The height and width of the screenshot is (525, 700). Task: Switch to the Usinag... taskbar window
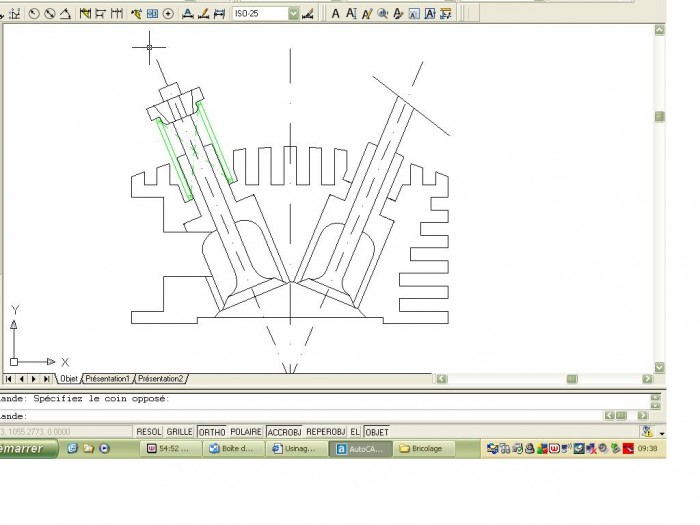[297, 449]
